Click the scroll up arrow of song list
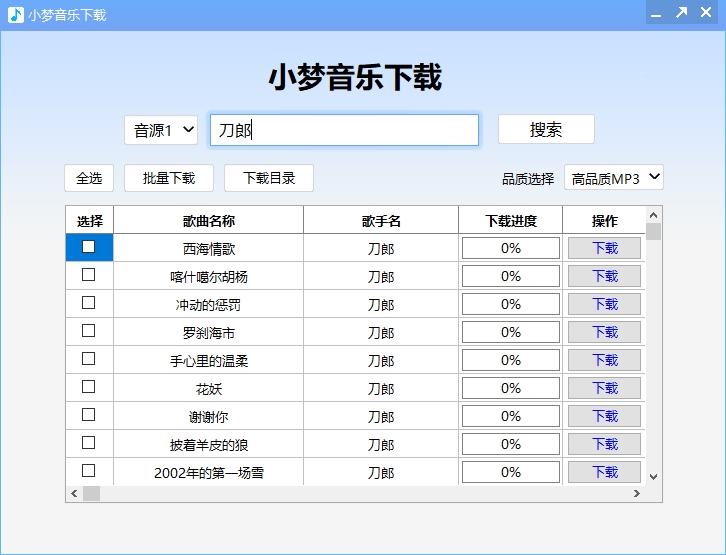This screenshot has height=555, width=726. pyautogui.click(x=654, y=215)
